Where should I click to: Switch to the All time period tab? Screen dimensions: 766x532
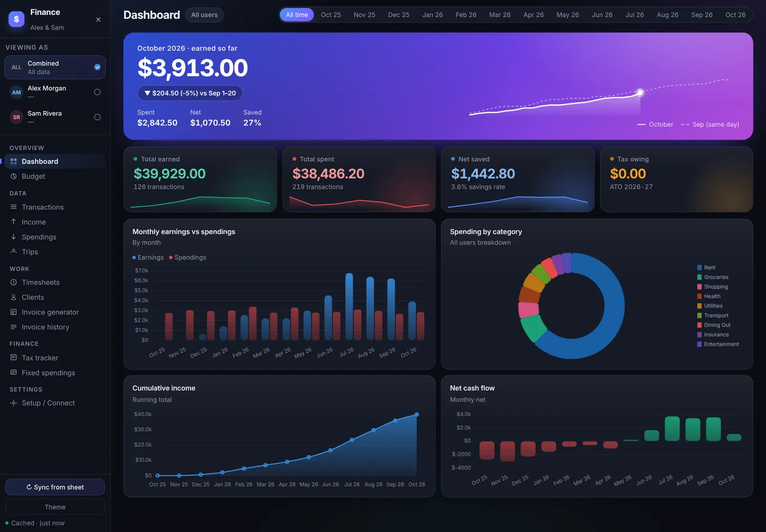pos(297,15)
